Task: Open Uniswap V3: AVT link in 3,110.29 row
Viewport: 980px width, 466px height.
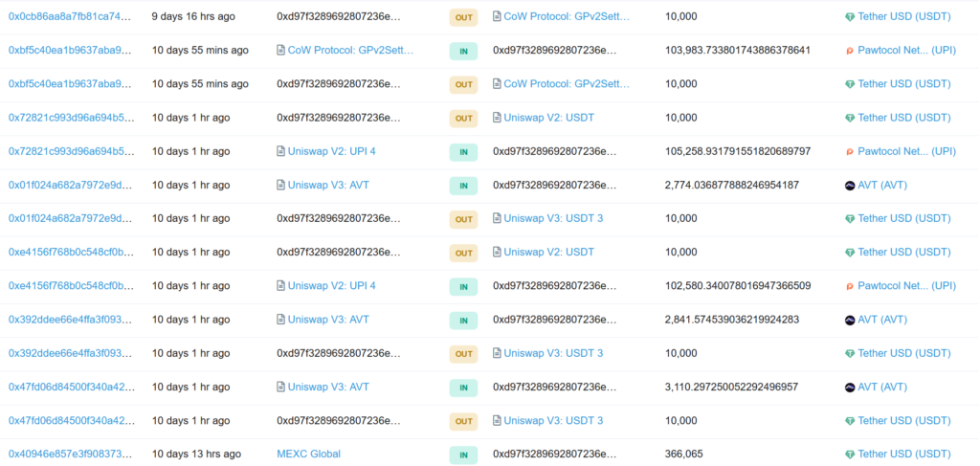Action: click(328, 388)
